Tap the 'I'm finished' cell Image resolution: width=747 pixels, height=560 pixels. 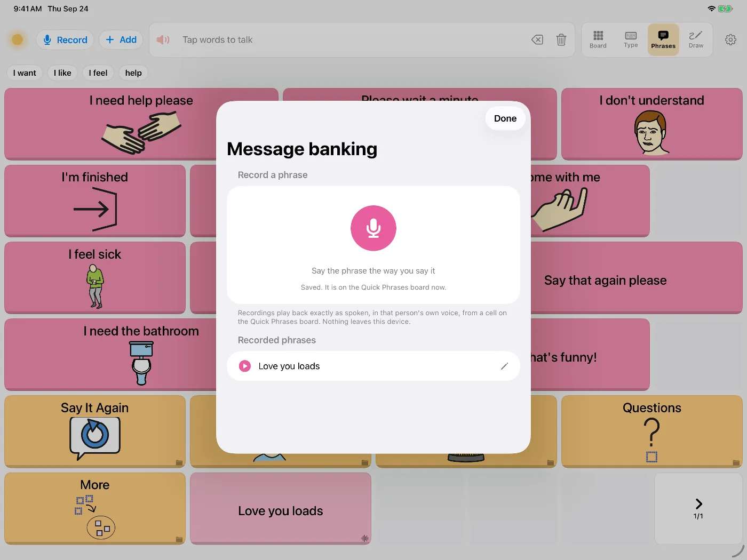[x=95, y=201]
